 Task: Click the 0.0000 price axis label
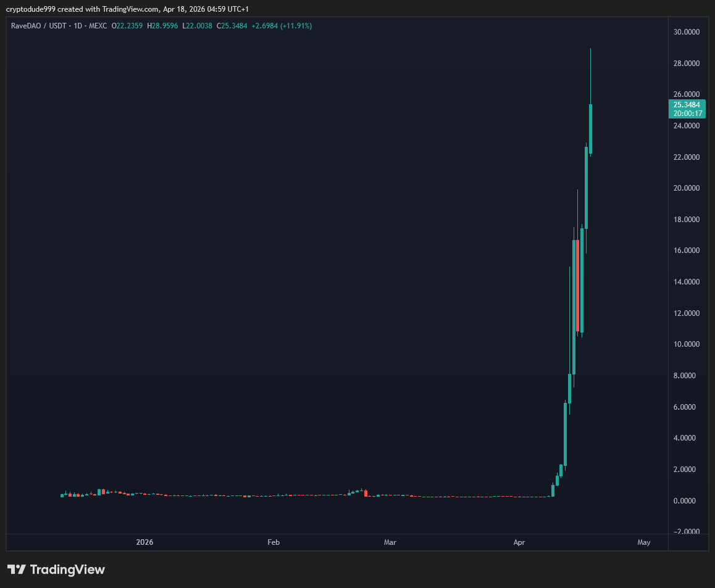(685, 501)
